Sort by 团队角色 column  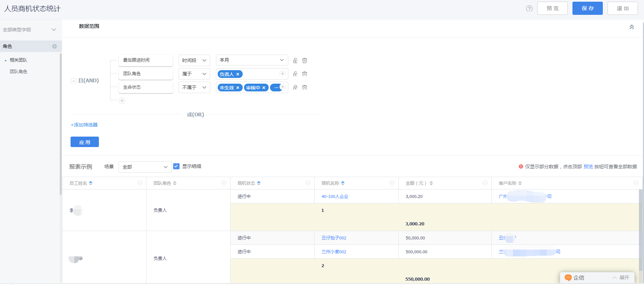coord(175,183)
